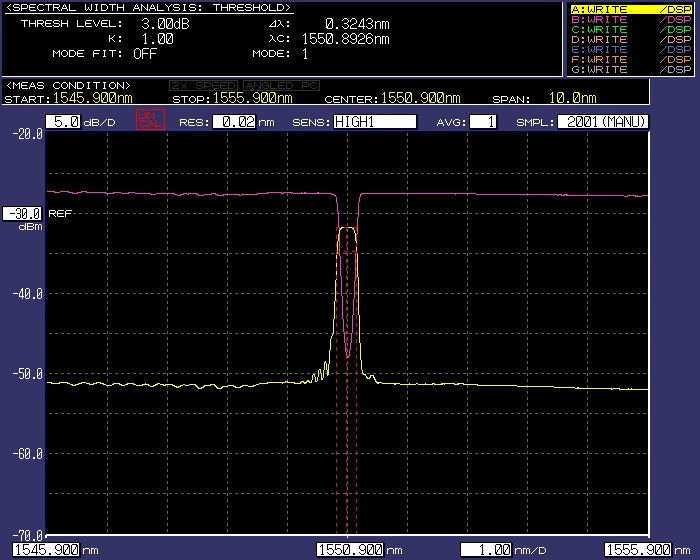This screenshot has width=700, height=560.
Task: Click the yellow trace peak top
Action: pos(347,229)
